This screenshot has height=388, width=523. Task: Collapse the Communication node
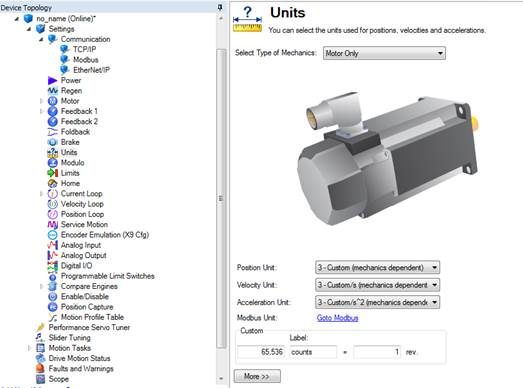41,39
